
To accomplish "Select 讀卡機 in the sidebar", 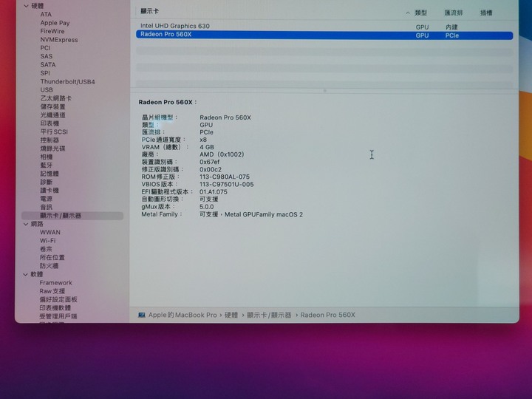I will [50, 191].
